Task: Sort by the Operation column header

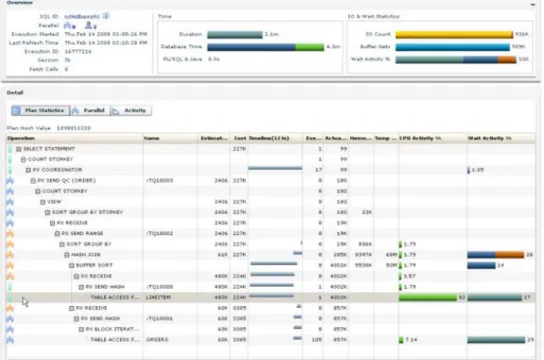Action: [x=74, y=138]
